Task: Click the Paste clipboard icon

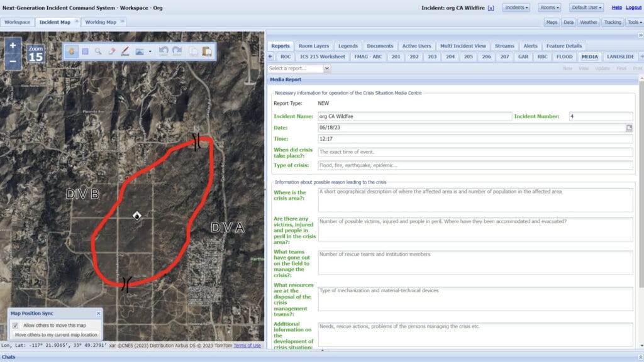Action: (x=207, y=52)
